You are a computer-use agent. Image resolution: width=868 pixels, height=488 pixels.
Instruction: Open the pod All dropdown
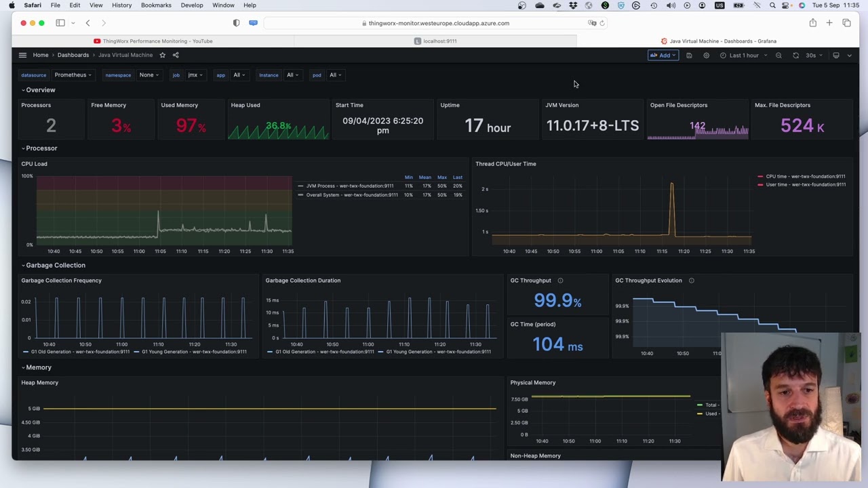tap(335, 75)
